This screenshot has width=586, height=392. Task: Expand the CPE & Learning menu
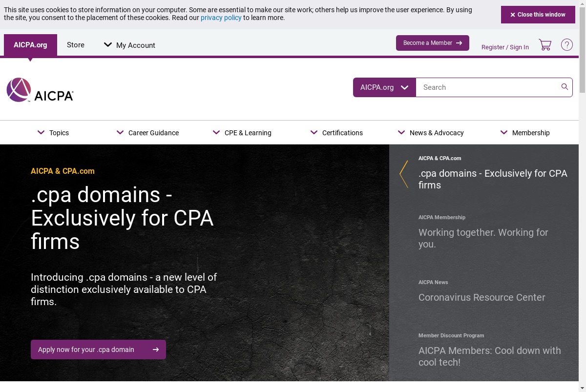point(242,133)
